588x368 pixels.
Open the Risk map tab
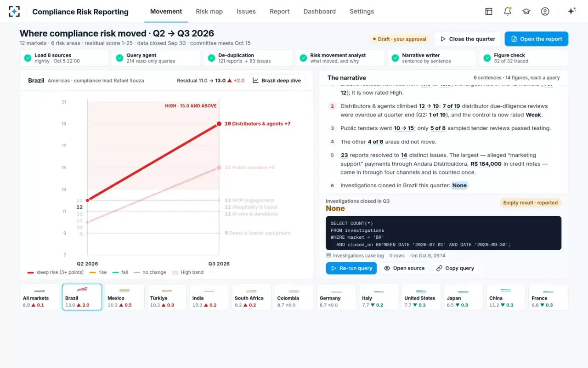pyautogui.click(x=209, y=11)
